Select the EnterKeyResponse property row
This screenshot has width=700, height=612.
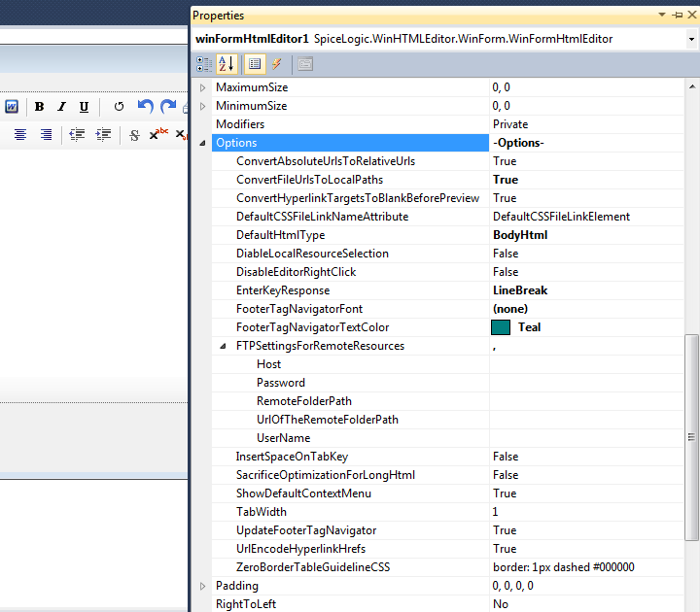(283, 290)
